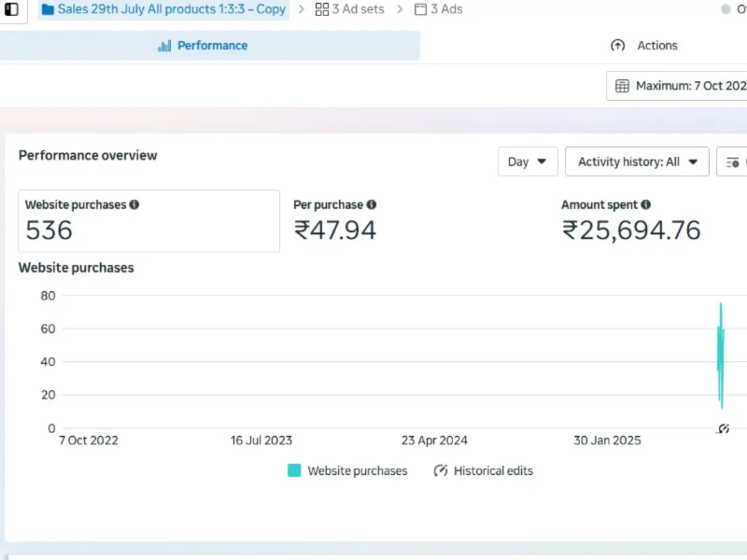Switch to the Actions tab

pyautogui.click(x=657, y=45)
